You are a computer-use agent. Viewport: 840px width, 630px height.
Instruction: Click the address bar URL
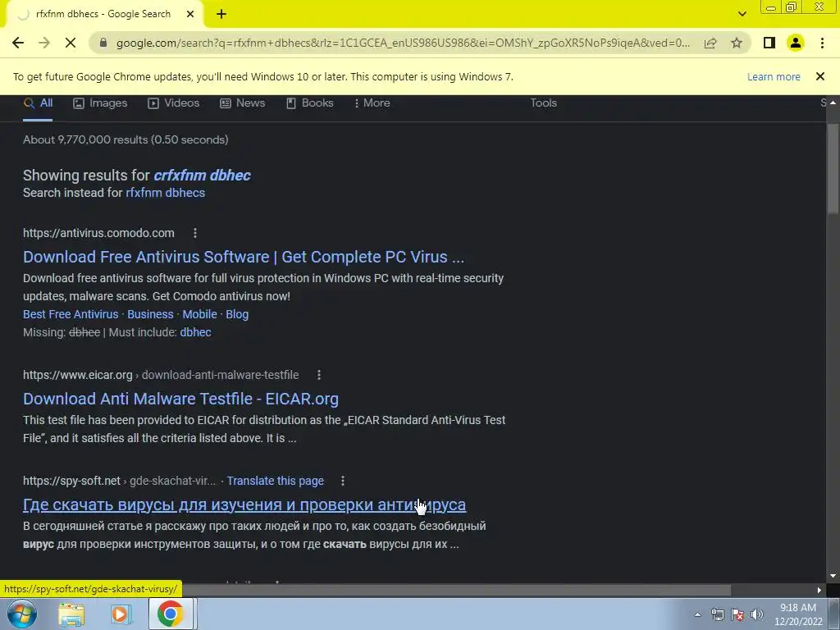pyautogui.click(x=403, y=43)
